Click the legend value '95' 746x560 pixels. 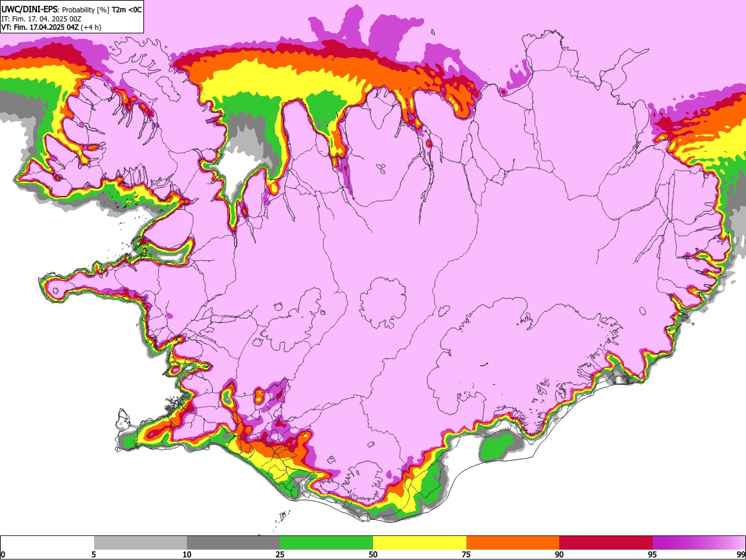coord(653,555)
